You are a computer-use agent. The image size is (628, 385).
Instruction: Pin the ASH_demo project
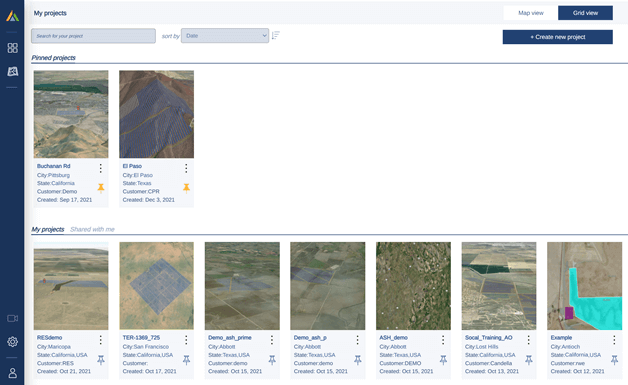(443, 360)
